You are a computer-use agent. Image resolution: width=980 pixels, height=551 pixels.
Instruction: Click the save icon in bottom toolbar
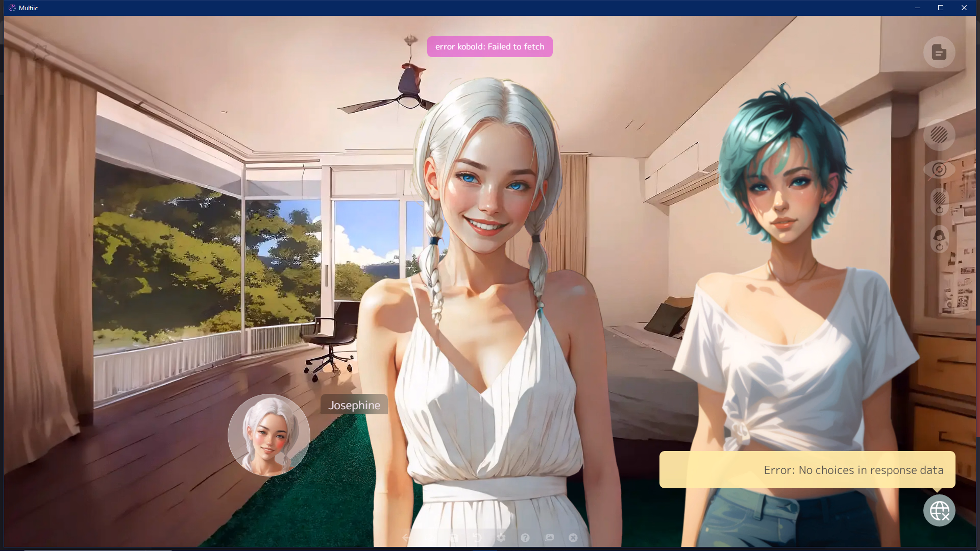tap(454, 538)
